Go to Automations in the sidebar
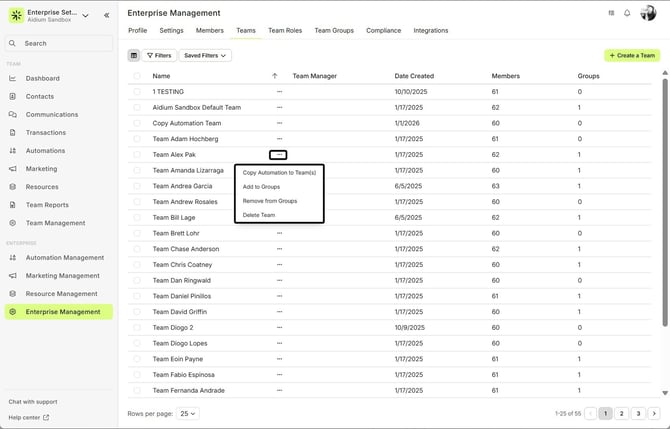670x429 pixels. pos(45,151)
